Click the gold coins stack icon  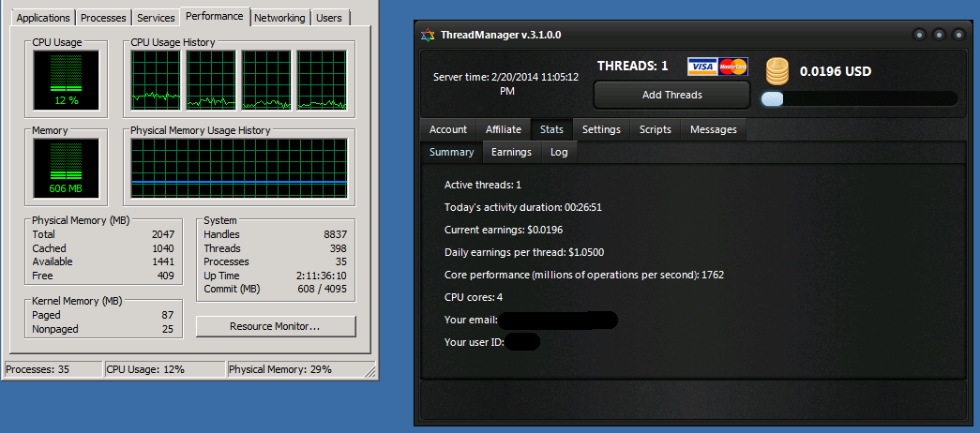pyautogui.click(x=777, y=71)
